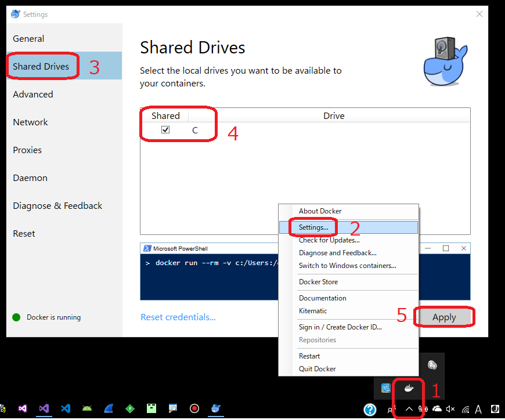This screenshot has width=505, height=420.
Task: Expand the hidden tray icons chevron
Action: (409, 409)
